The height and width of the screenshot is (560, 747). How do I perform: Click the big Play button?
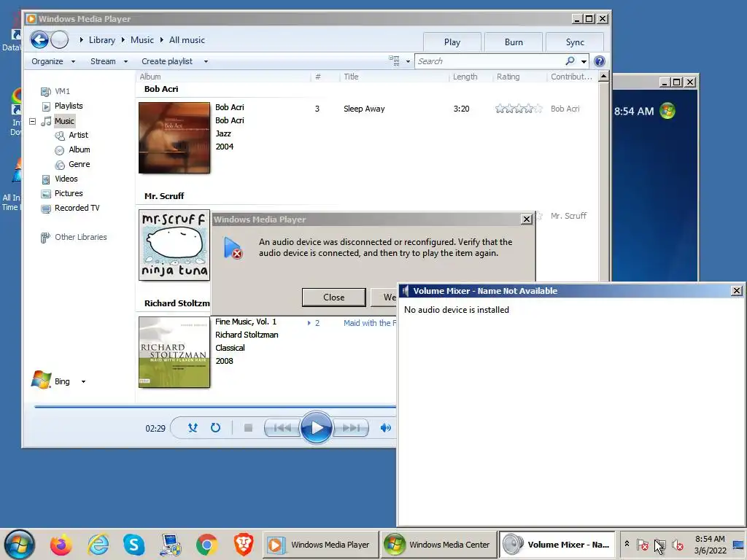click(317, 427)
